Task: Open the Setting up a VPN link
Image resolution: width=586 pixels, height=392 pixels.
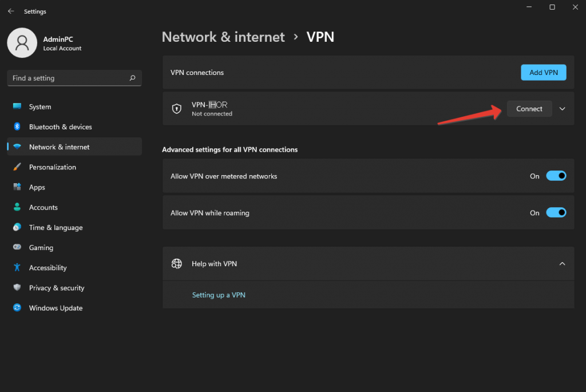Action: click(219, 294)
